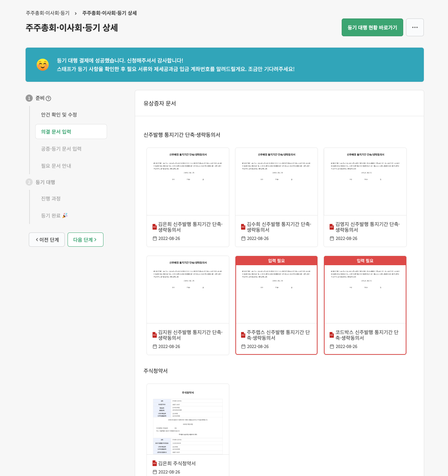Click the step 1 numbered progress circle
Screen dimensions: 448x476
(29, 98)
